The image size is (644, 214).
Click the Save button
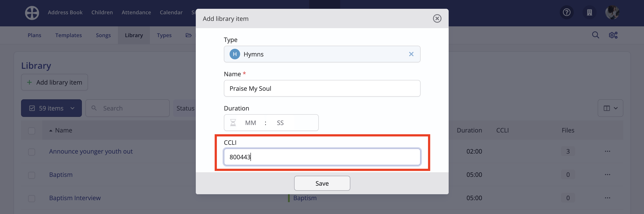pos(322,183)
